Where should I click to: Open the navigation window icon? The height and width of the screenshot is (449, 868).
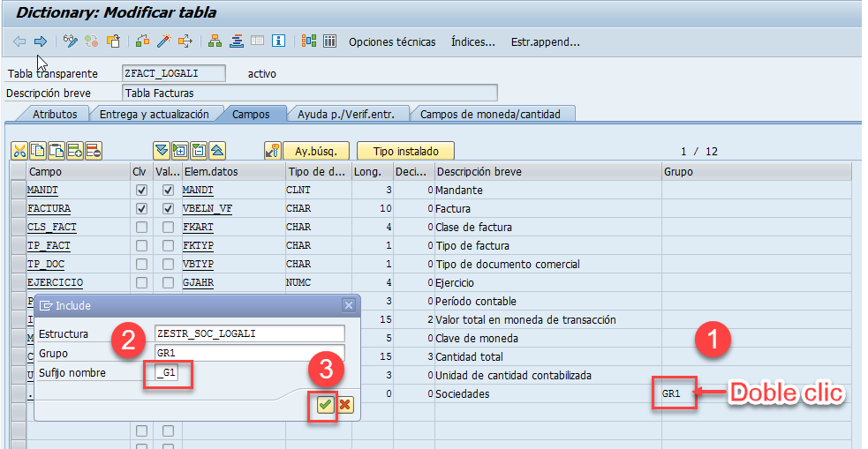(x=237, y=41)
